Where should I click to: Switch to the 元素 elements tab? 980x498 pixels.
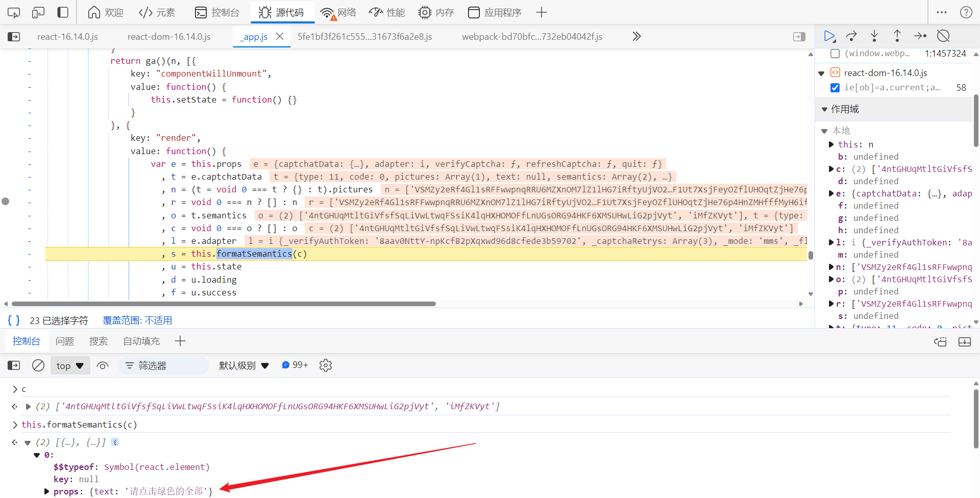tap(157, 12)
